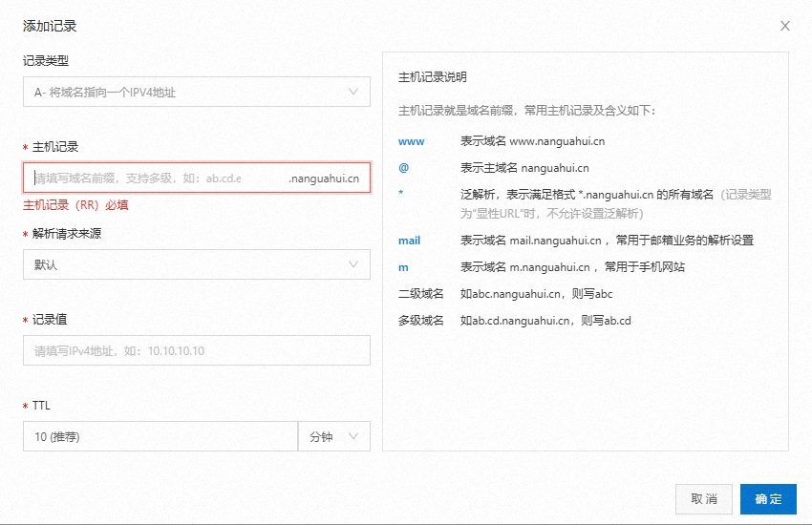Click the * wildcard host record example
Viewport: 812px width, 525px height.
point(401,194)
